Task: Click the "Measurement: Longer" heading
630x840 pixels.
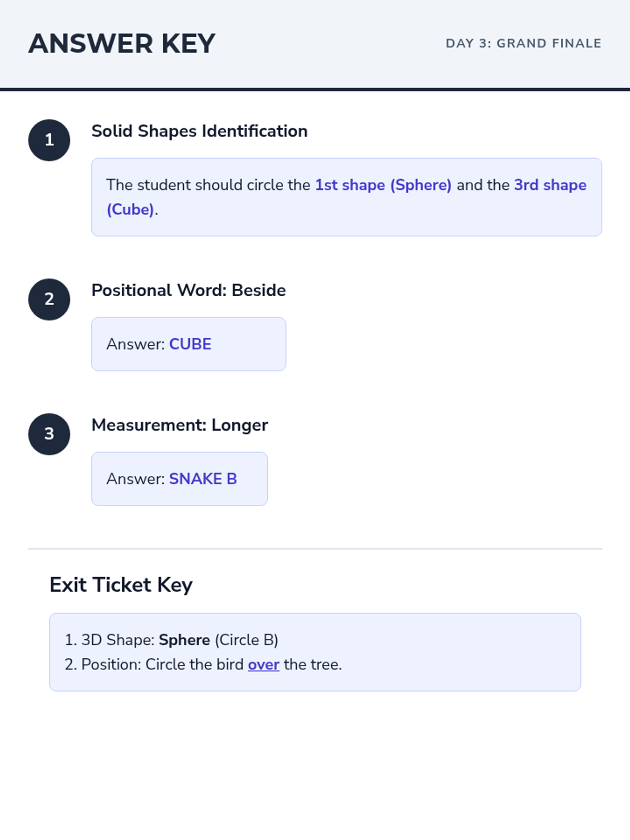Action: (x=180, y=425)
